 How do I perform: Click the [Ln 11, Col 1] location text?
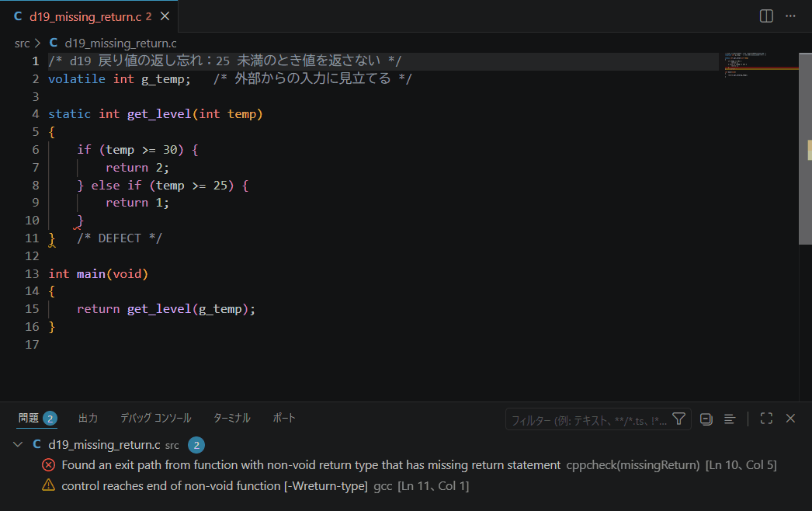click(x=433, y=485)
